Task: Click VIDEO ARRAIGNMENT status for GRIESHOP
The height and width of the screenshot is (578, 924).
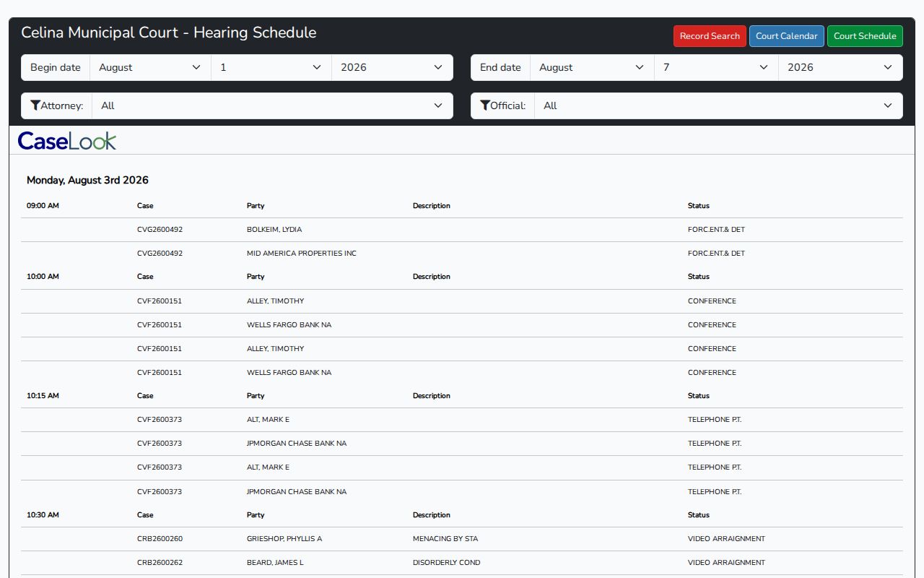Action: coord(726,539)
